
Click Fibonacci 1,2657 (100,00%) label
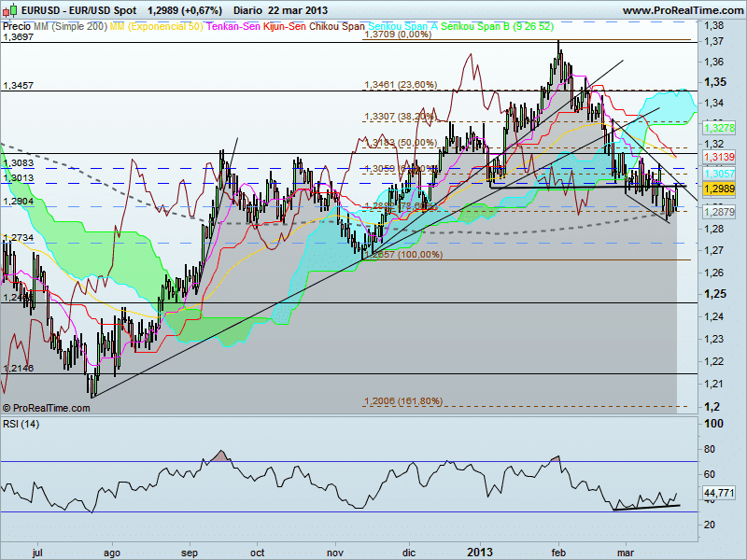pos(403,254)
